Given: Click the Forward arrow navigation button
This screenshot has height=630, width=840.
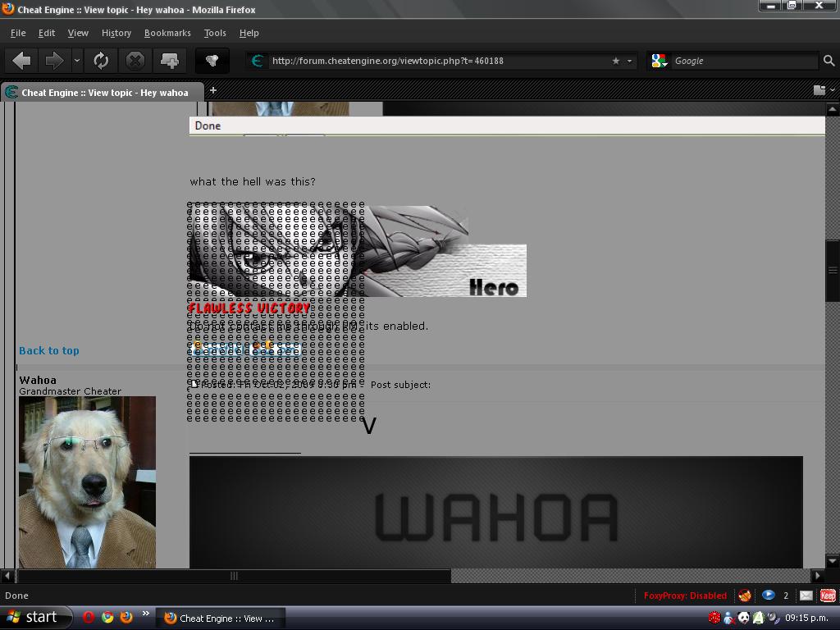Looking at the screenshot, I should coord(53,61).
